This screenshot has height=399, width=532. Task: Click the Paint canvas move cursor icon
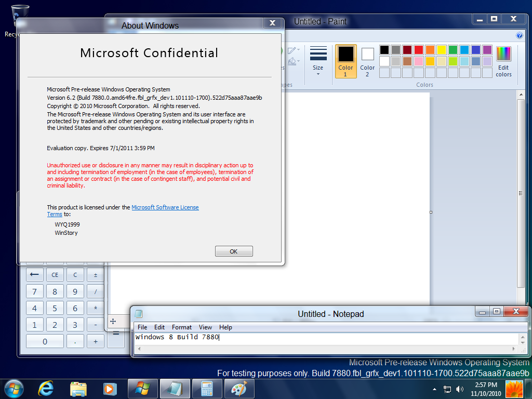113,321
